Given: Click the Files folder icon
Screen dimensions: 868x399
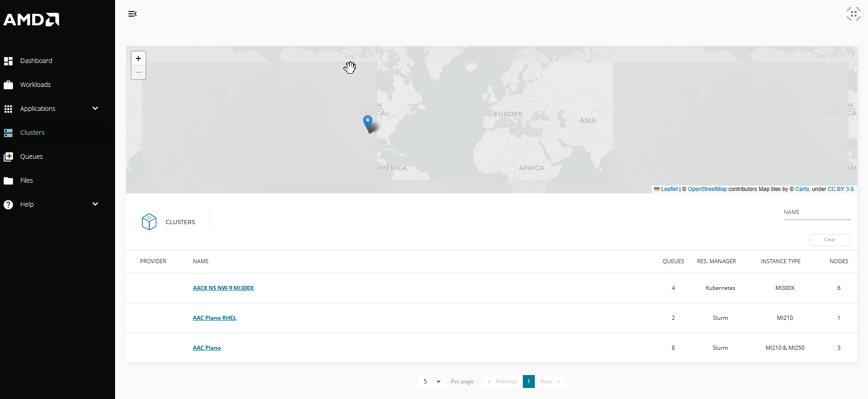Looking at the screenshot, I should tap(8, 180).
